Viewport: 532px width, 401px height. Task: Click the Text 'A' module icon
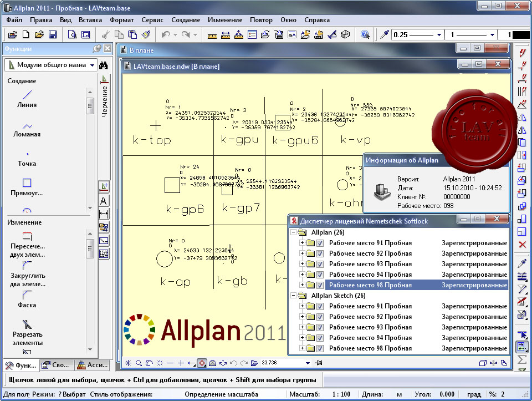pos(104,201)
